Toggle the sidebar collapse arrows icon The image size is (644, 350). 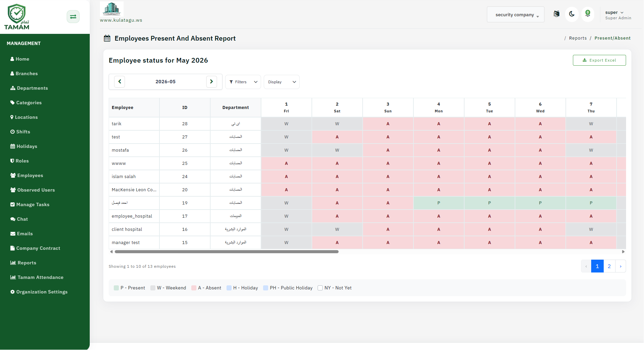click(x=73, y=17)
